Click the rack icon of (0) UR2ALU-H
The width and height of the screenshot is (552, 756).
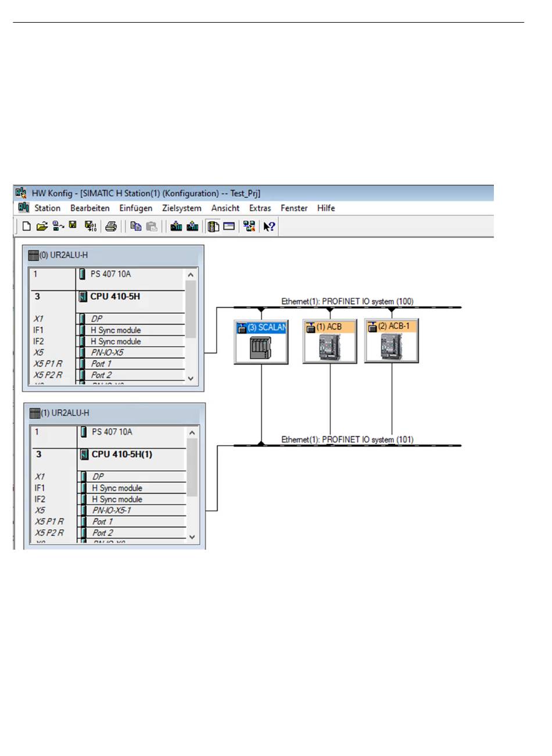pos(34,255)
